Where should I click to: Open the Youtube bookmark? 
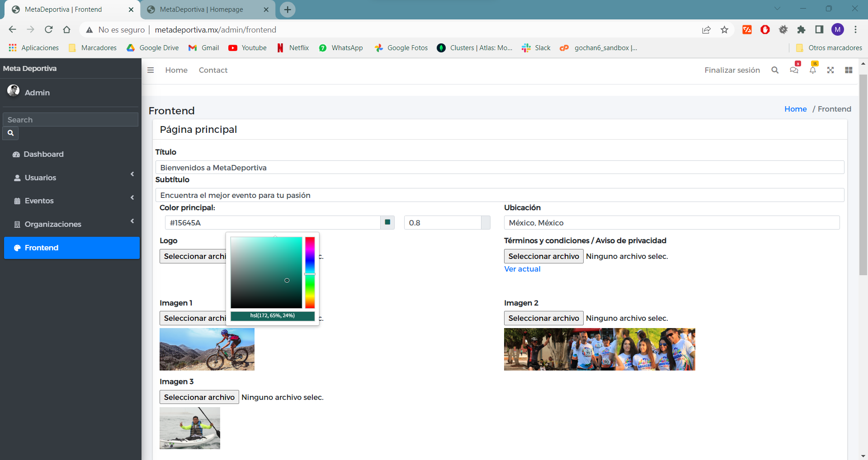pyautogui.click(x=247, y=48)
